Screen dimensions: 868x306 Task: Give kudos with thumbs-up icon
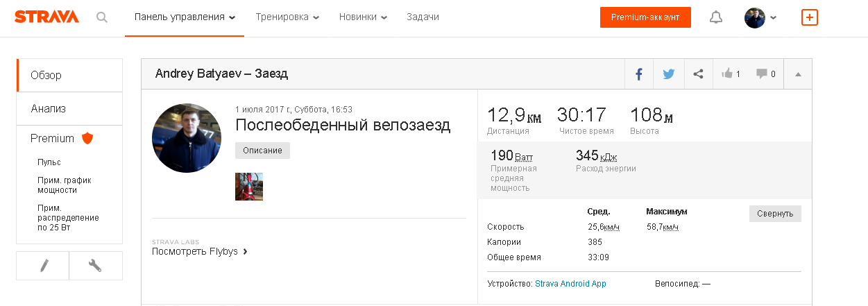point(731,74)
